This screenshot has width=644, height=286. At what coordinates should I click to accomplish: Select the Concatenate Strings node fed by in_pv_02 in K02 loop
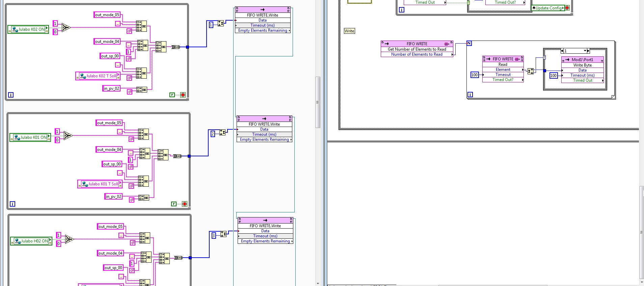tap(142, 89)
